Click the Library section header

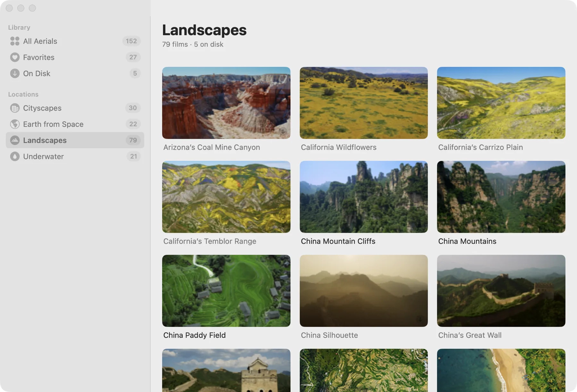pos(19,28)
